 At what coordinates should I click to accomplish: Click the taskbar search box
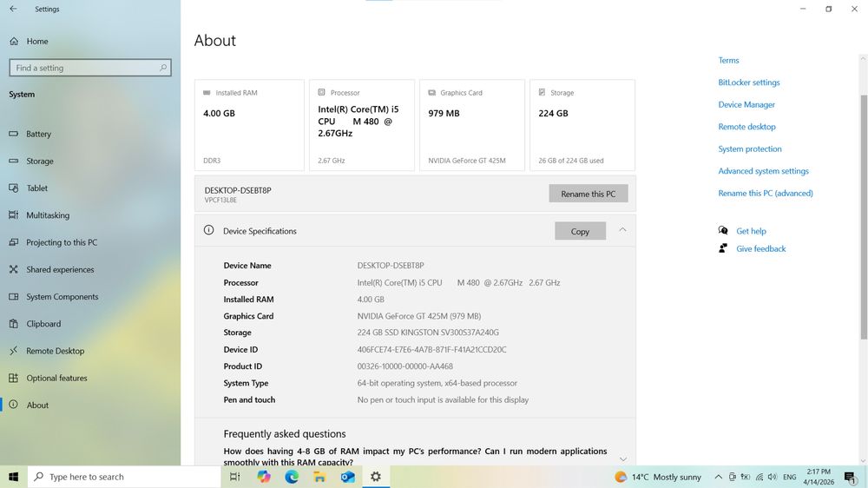[x=124, y=477]
